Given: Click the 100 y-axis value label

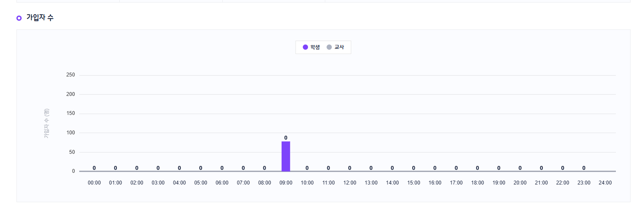Looking at the screenshot, I should (x=70, y=133).
